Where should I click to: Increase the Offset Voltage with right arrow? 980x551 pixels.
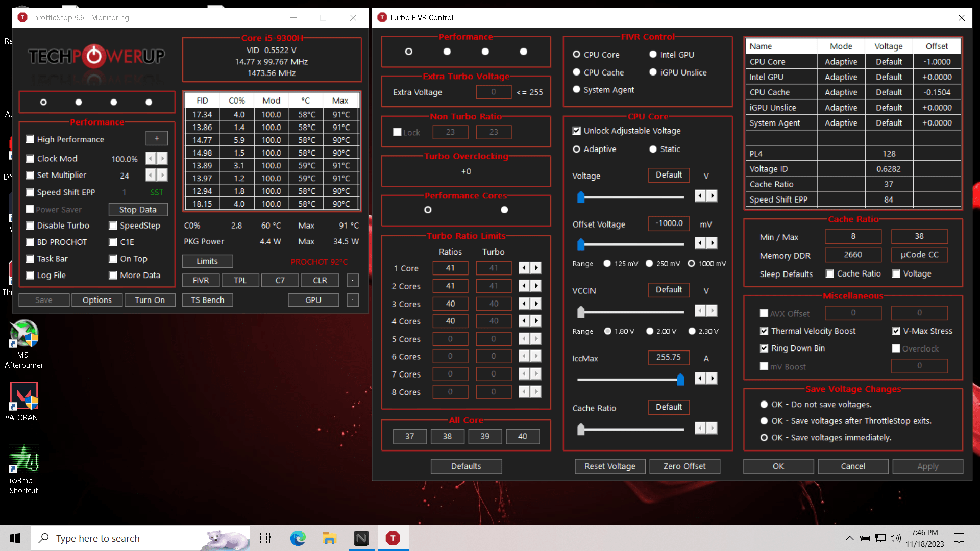[x=713, y=243]
